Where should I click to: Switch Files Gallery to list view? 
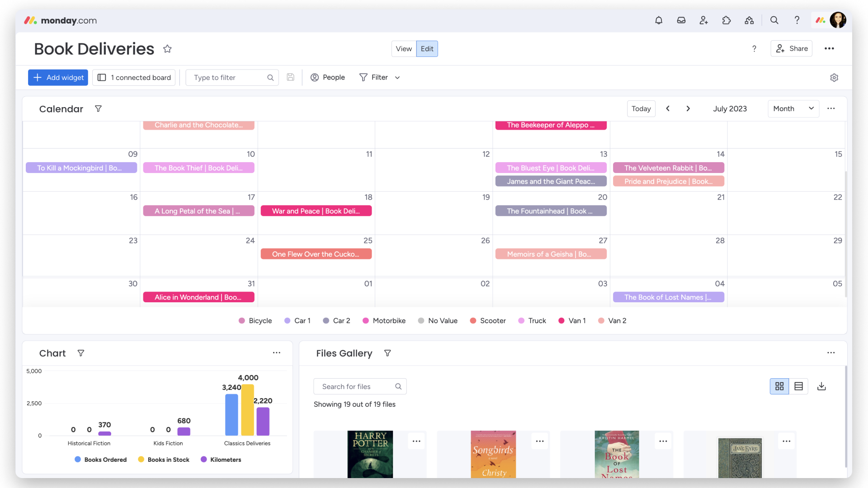click(799, 386)
